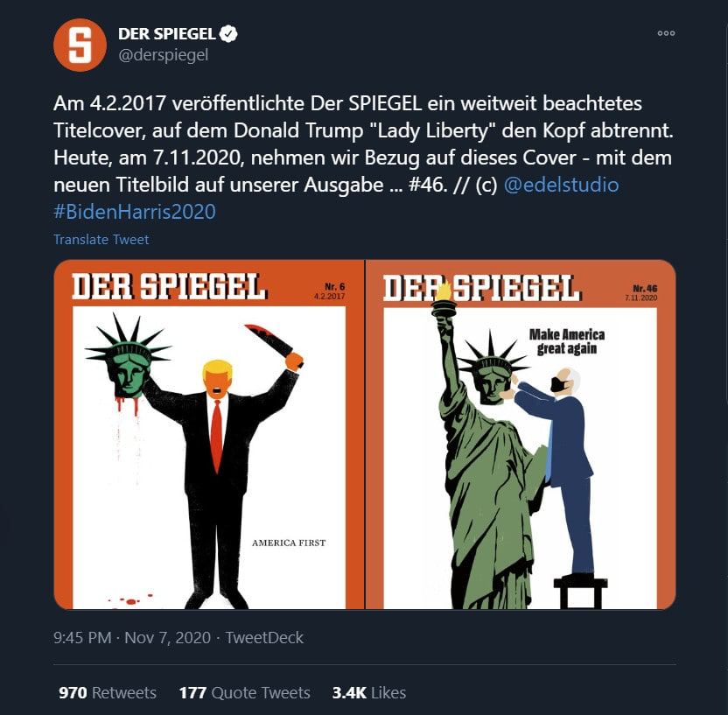The height and width of the screenshot is (715, 728).
Task: Click the 'Make America great again' caption
Action: point(567,341)
